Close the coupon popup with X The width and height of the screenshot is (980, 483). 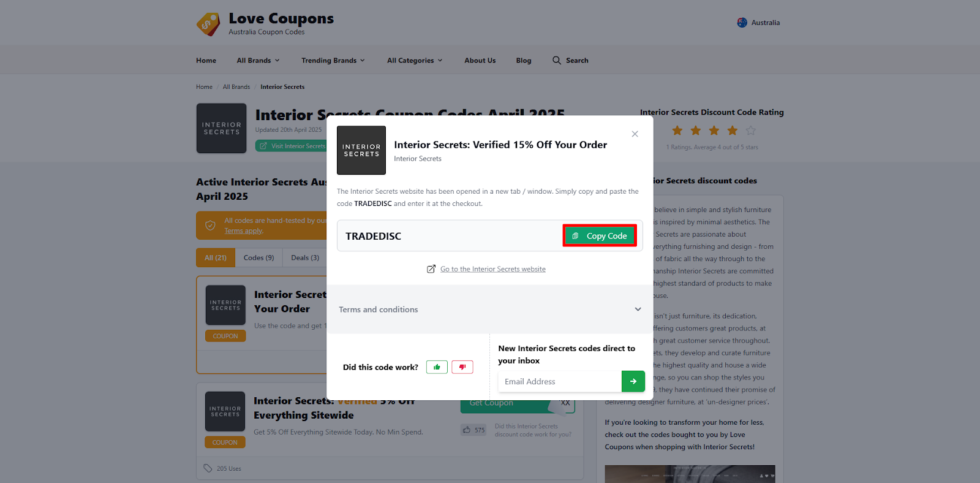point(635,134)
